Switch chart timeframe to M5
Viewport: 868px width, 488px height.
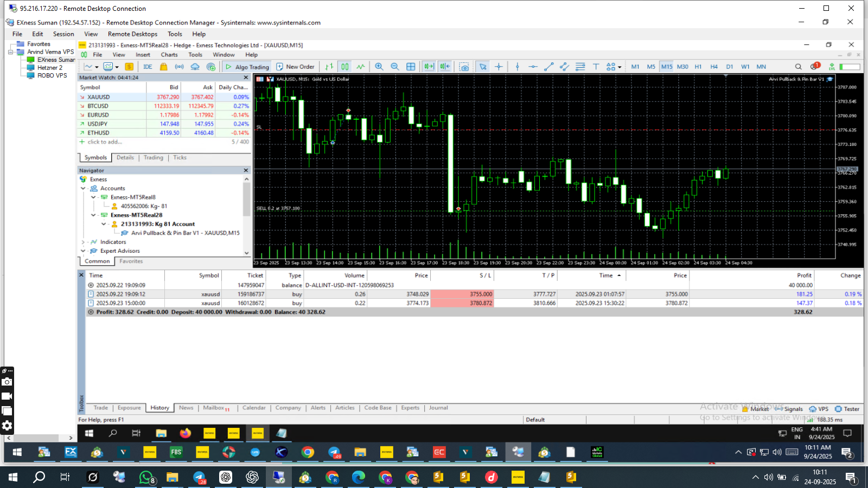click(x=651, y=67)
